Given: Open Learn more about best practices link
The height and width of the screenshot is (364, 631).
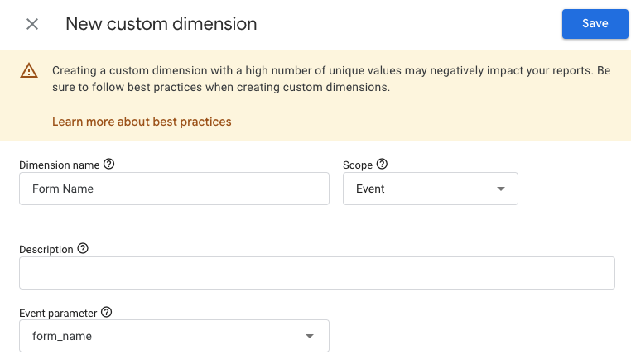Looking at the screenshot, I should pos(142,122).
